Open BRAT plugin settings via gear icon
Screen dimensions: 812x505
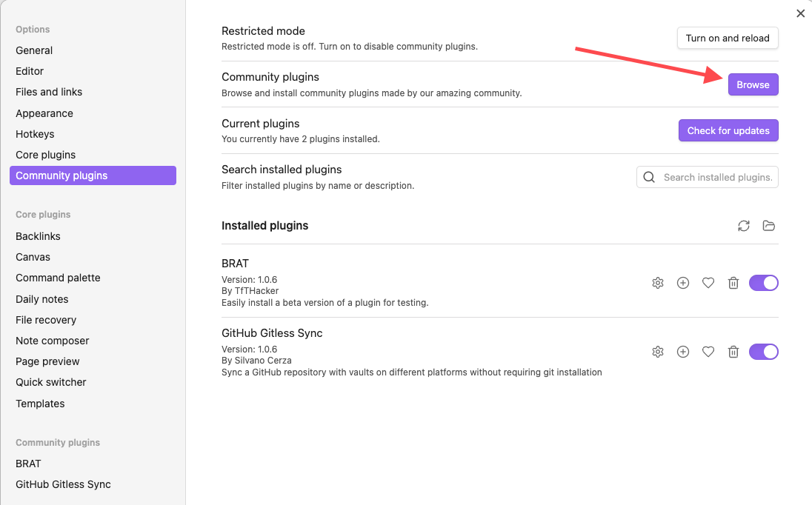[658, 283]
